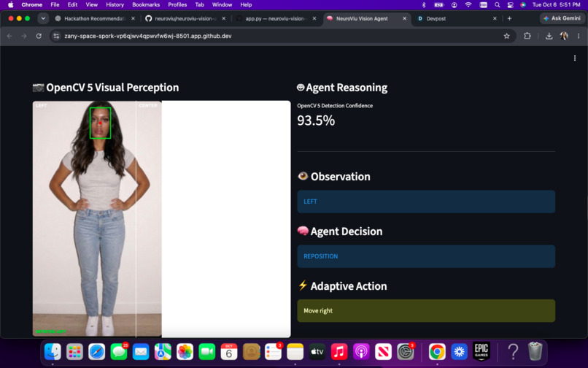This screenshot has width=588, height=368.
Task: View site information icon in the address bar
Action: click(x=56, y=36)
